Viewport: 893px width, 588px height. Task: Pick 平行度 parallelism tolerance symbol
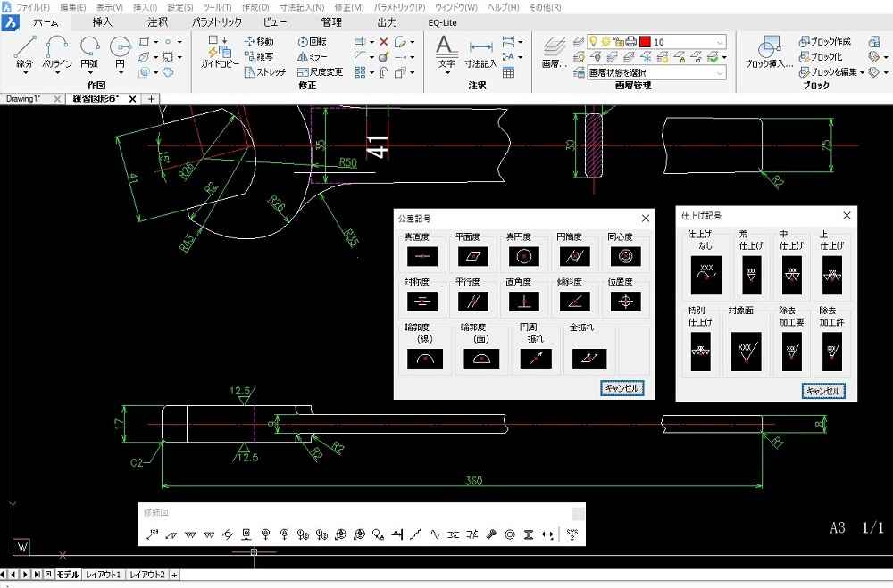click(x=472, y=302)
